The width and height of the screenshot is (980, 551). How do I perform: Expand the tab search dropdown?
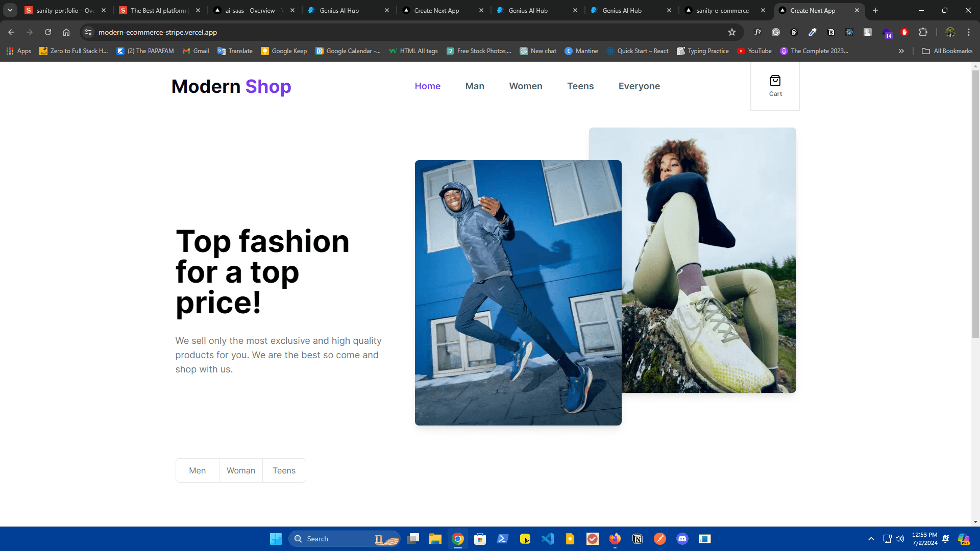10,10
